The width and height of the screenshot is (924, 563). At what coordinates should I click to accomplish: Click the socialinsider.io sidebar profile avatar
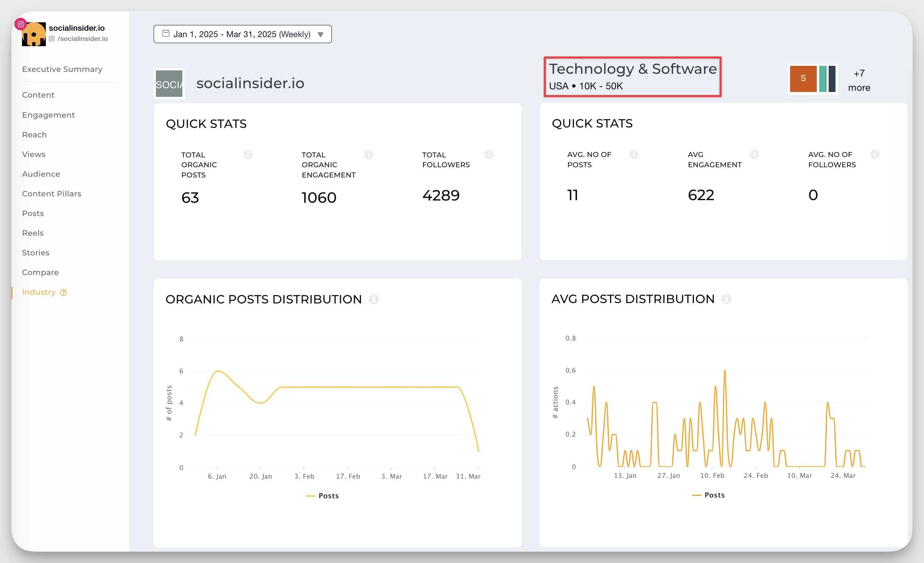[x=34, y=34]
